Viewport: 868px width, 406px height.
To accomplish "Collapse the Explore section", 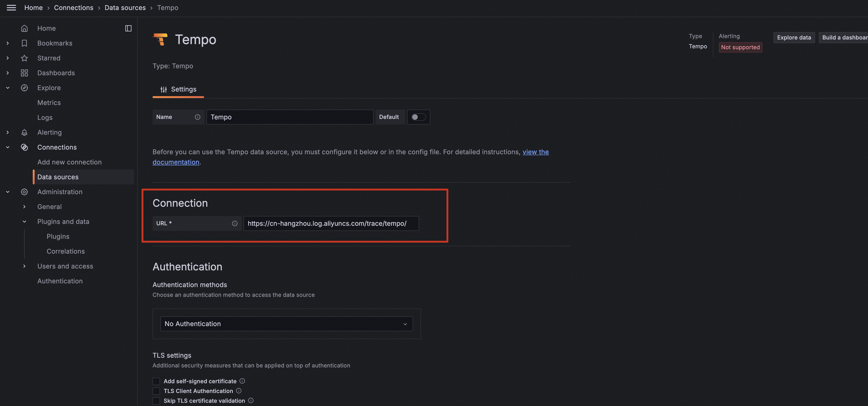I will click(x=8, y=88).
